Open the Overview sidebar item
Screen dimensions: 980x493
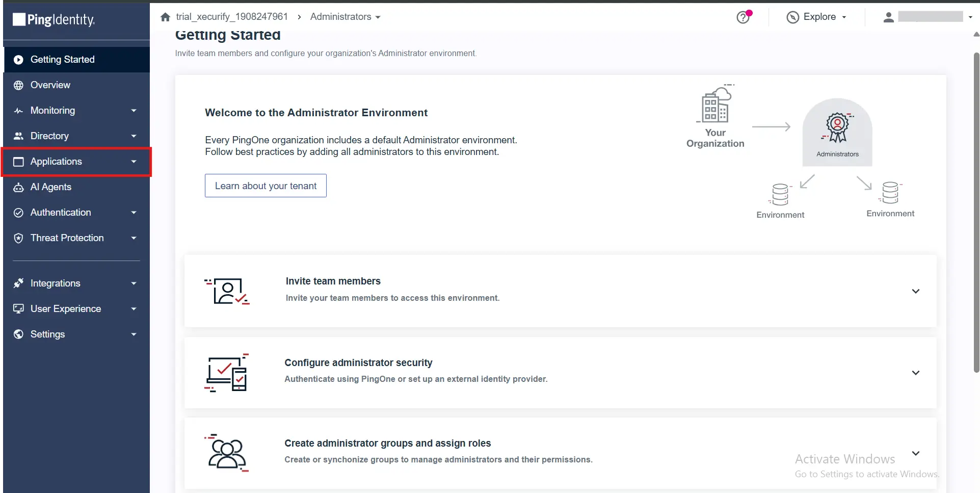(x=76, y=85)
